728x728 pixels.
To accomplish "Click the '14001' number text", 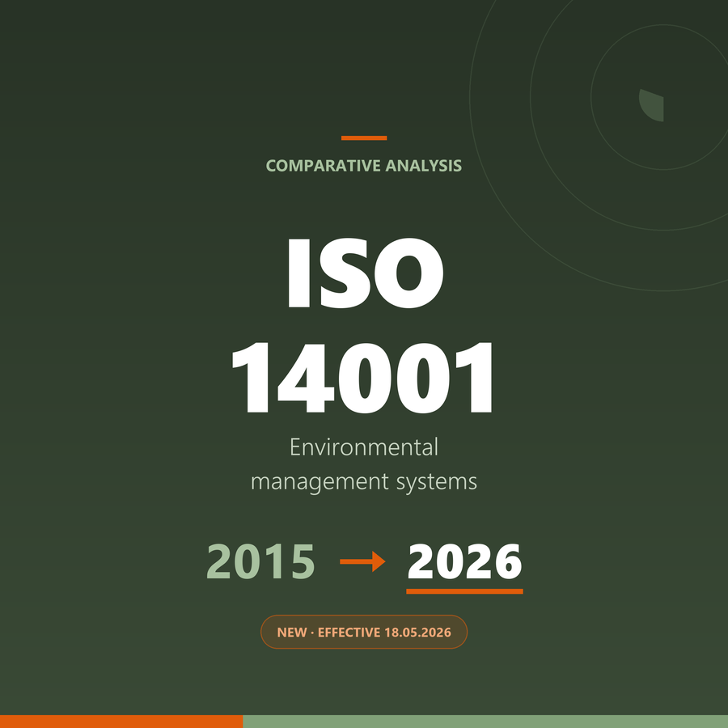I will pos(363,378).
